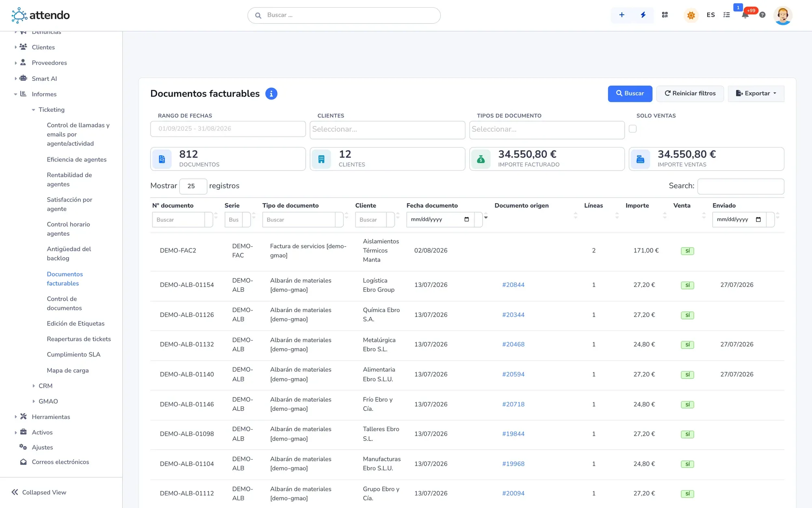
Task: Open the task checklist icon
Action: point(727,15)
